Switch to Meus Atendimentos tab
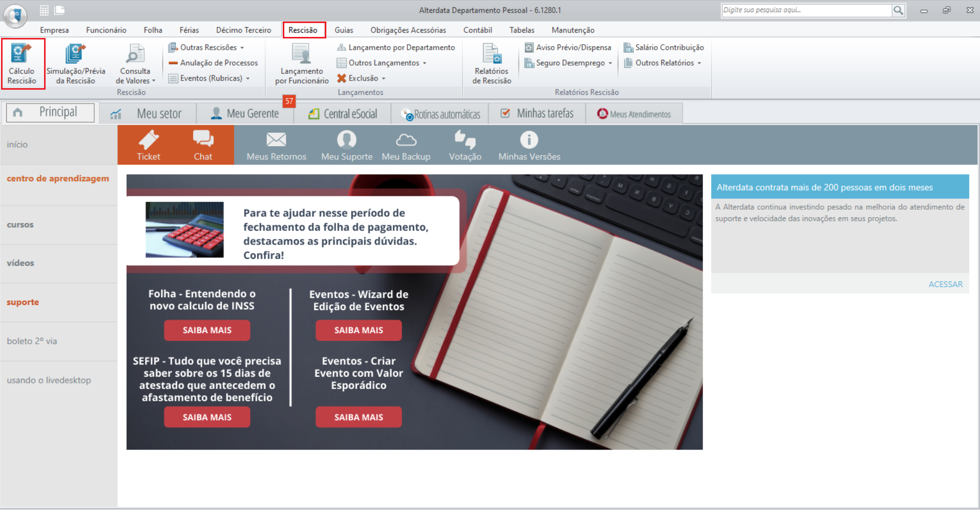The width and height of the screenshot is (980, 510). coord(634,113)
